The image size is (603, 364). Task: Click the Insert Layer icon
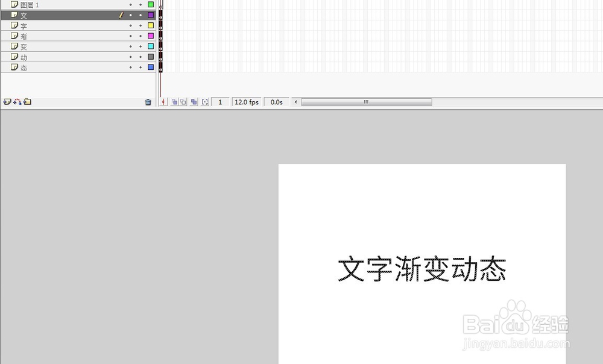tap(7, 101)
